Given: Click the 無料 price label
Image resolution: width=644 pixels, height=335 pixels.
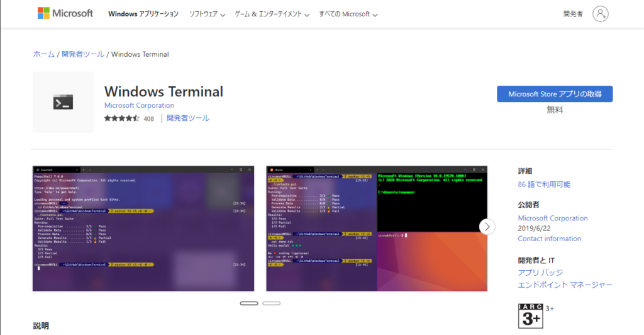Looking at the screenshot, I should pyautogui.click(x=555, y=110).
